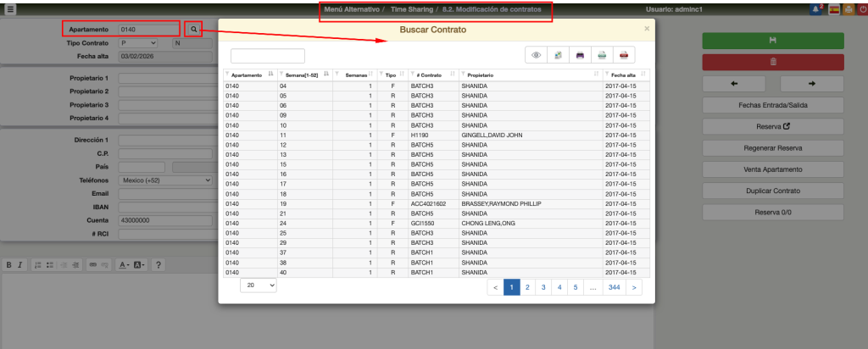Open the font color picker in the editor
This screenshot has height=349, width=868.
click(x=124, y=265)
